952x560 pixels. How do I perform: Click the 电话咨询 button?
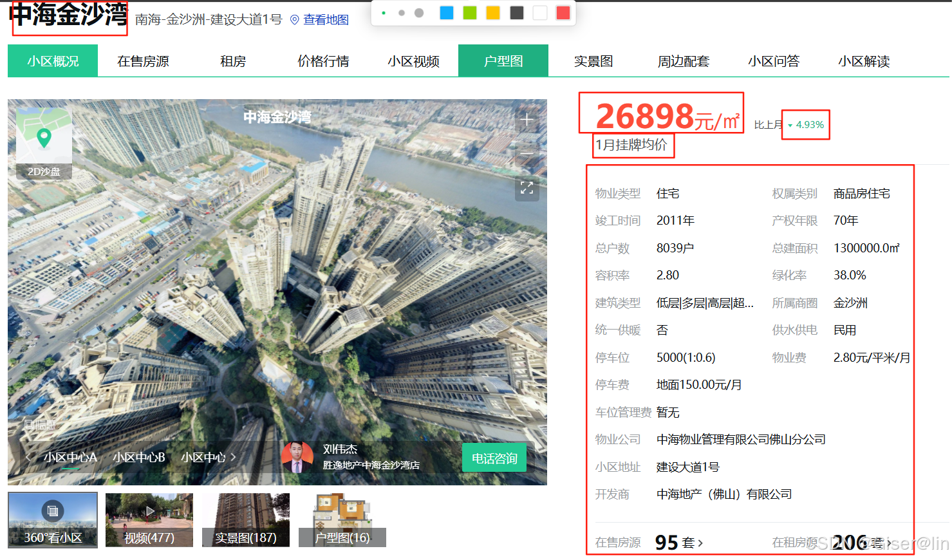coord(494,458)
